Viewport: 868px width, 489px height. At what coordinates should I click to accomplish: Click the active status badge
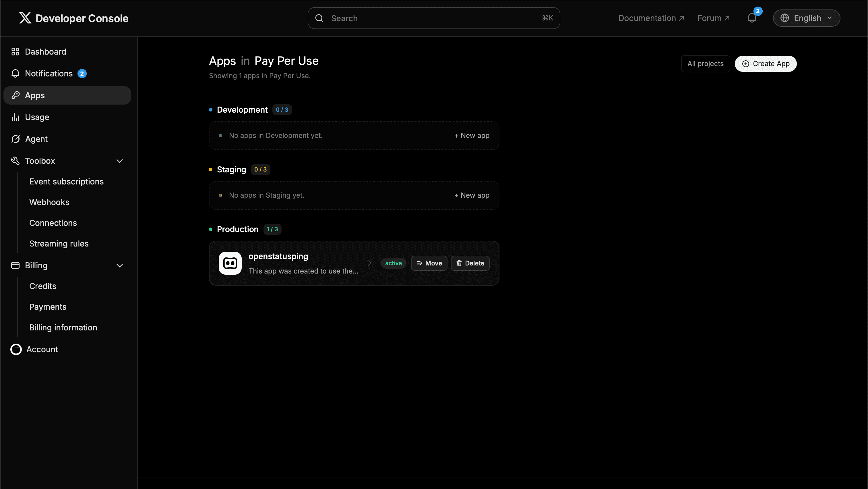point(393,263)
